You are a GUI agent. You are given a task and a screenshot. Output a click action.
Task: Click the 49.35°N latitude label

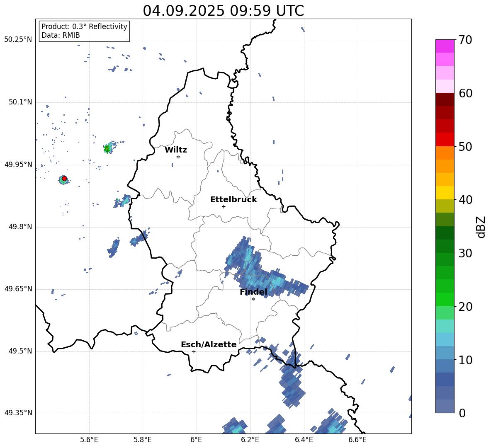click(x=18, y=413)
